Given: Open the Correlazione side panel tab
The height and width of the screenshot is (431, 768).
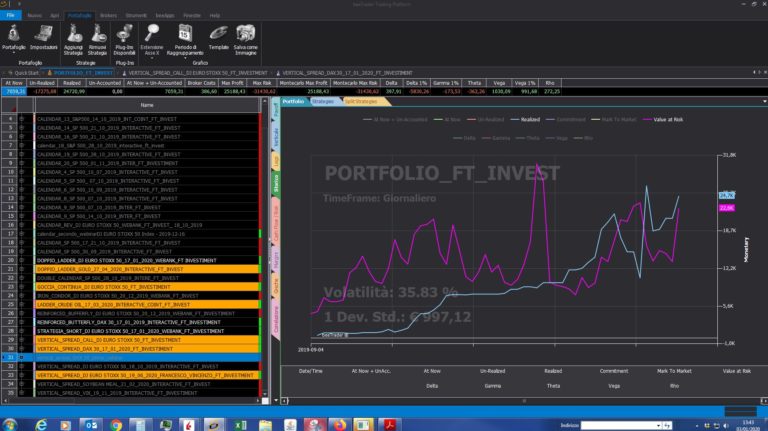Looking at the screenshot, I should (x=276, y=319).
